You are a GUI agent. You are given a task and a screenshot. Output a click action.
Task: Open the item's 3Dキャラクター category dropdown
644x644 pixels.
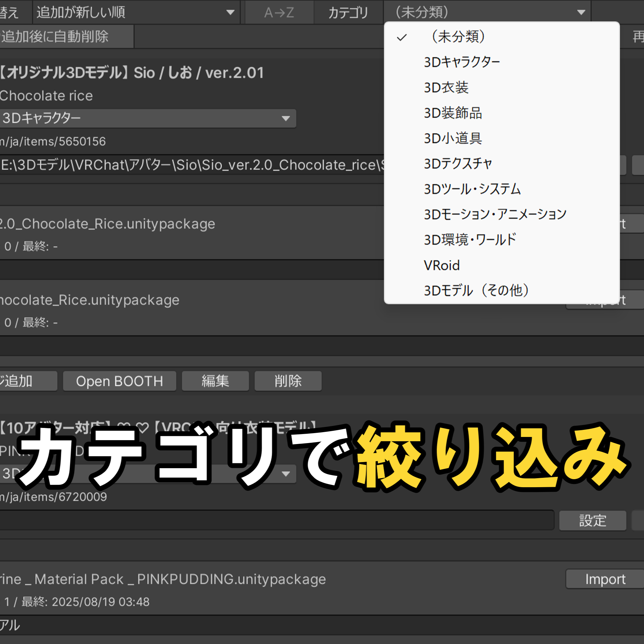pos(147,118)
